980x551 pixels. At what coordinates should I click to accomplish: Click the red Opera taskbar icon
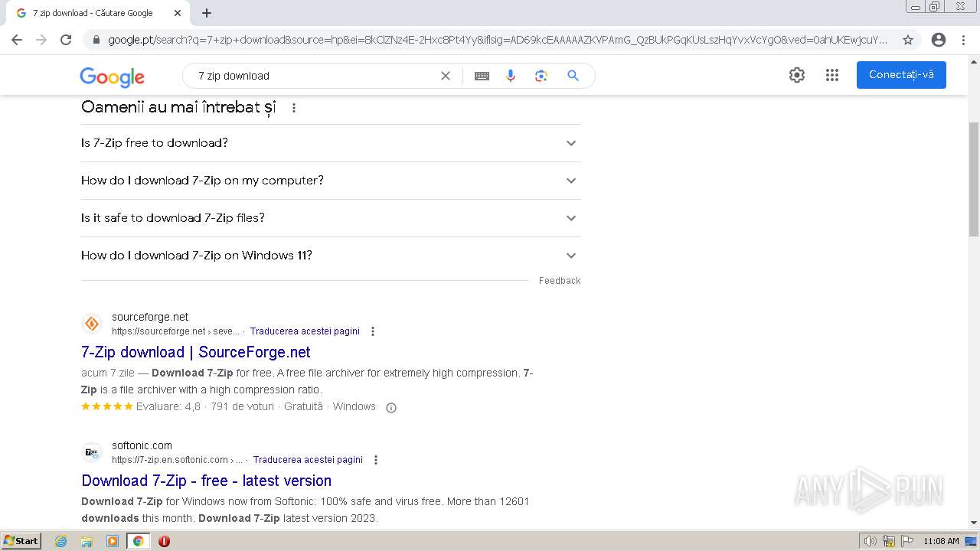[x=164, y=541]
